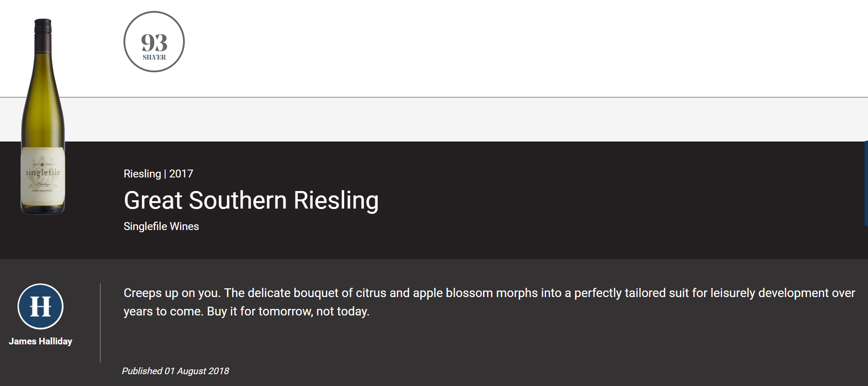This screenshot has width=868, height=386.
Task: Click the "SILVER" text in the badge
Action: [x=154, y=57]
